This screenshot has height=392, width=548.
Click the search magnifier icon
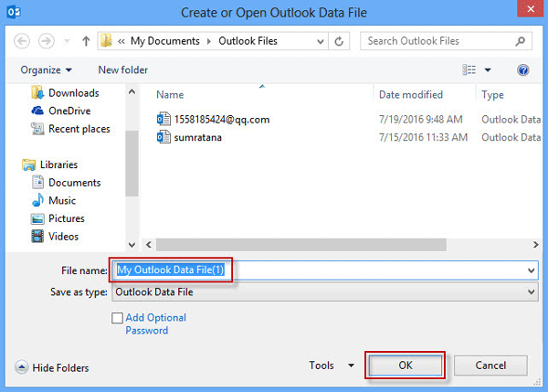[x=520, y=41]
